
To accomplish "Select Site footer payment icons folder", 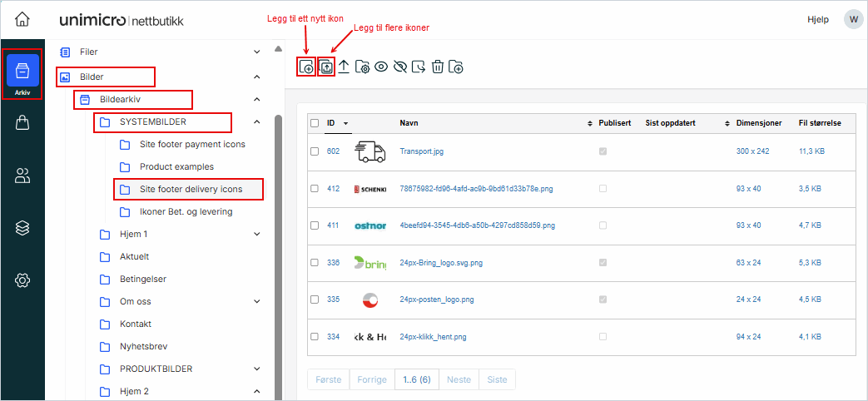I will pos(192,145).
